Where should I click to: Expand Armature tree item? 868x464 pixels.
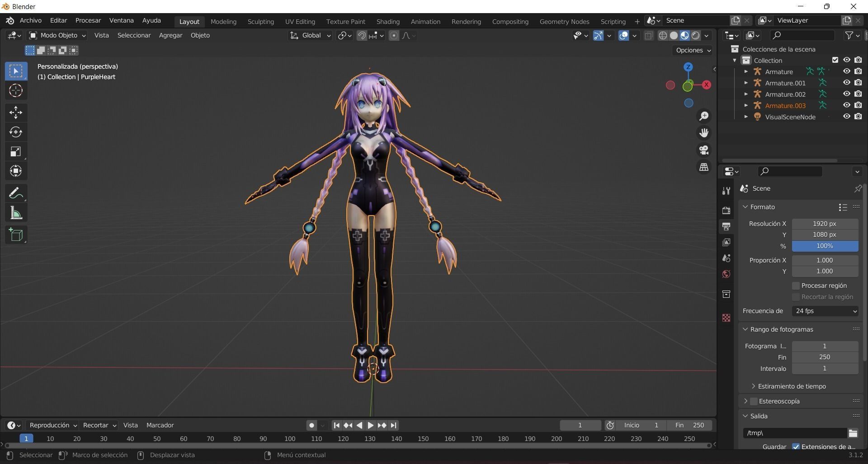pyautogui.click(x=746, y=71)
